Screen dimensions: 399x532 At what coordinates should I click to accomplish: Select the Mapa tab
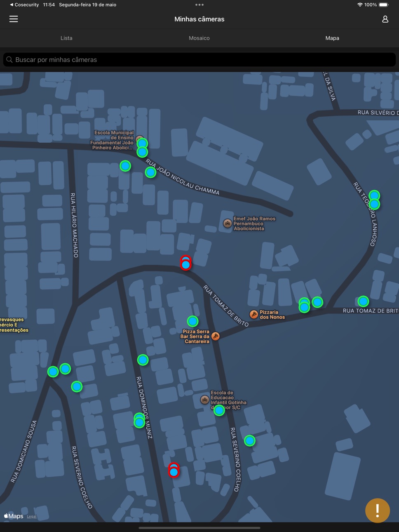332,38
